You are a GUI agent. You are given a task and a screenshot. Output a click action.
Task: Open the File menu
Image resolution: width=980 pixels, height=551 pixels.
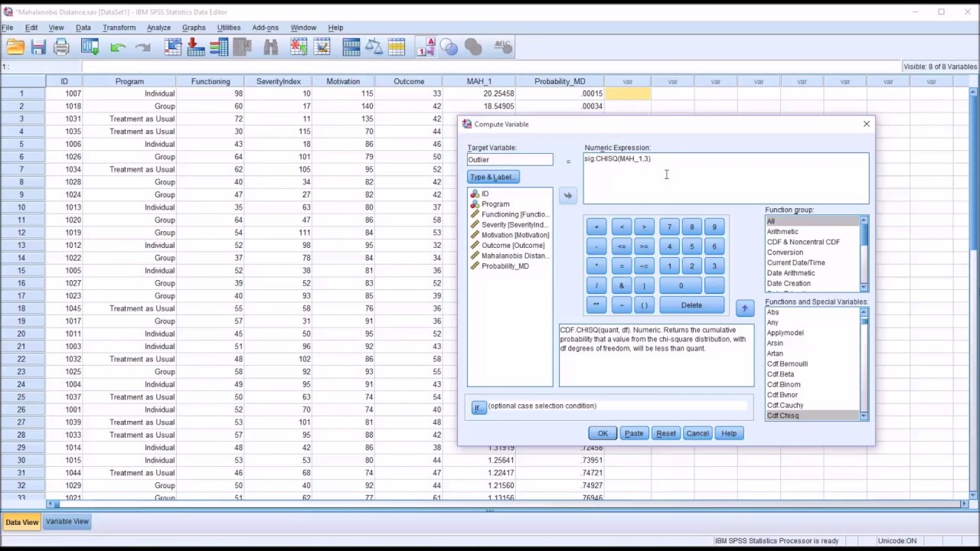(8, 28)
